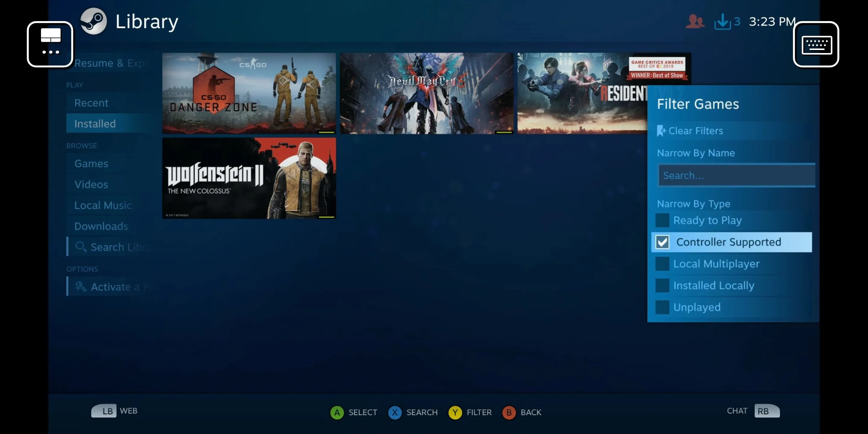Click the Clear Filters bookmark icon

(x=661, y=131)
